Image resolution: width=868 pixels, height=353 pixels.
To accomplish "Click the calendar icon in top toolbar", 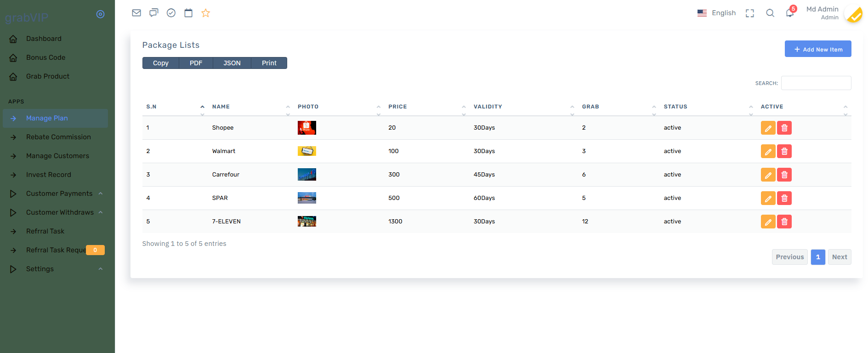I will [x=188, y=13].
